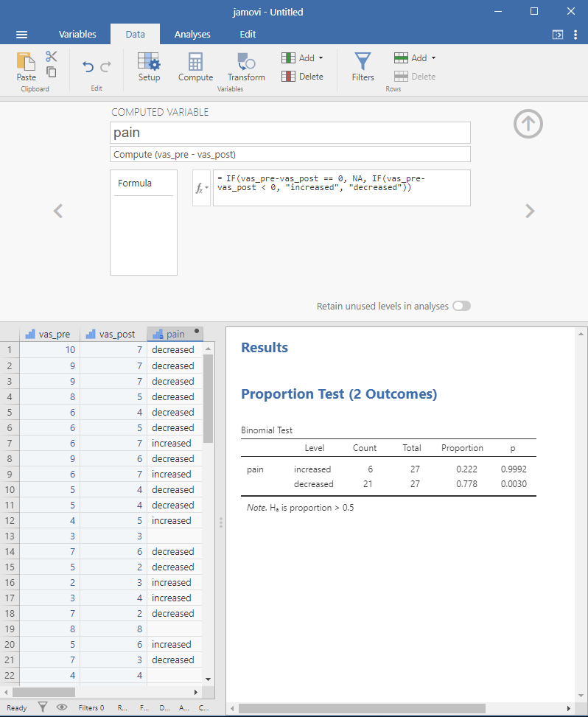Viewport: 588px width, 717px height.
Task: Expand the Add rows dropdown
Action: pos(416,57)
